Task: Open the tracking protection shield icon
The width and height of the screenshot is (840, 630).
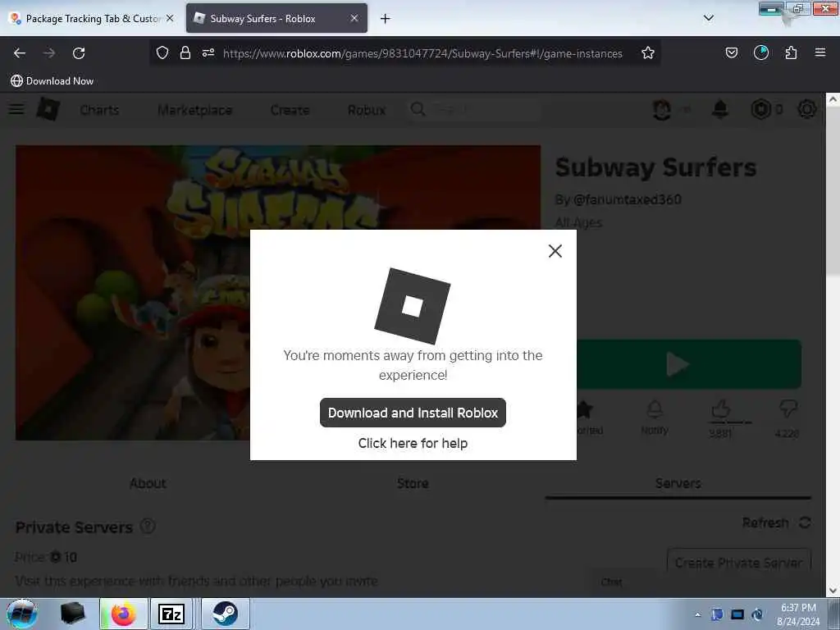Action: (162, 52)
